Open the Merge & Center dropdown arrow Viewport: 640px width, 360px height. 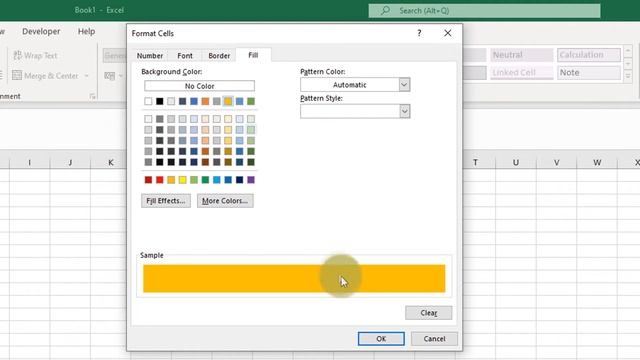pos(87,76)
